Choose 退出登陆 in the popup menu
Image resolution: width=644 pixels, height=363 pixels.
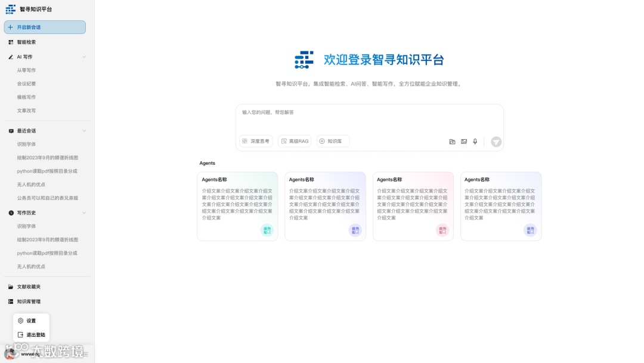tap(31, 334)
